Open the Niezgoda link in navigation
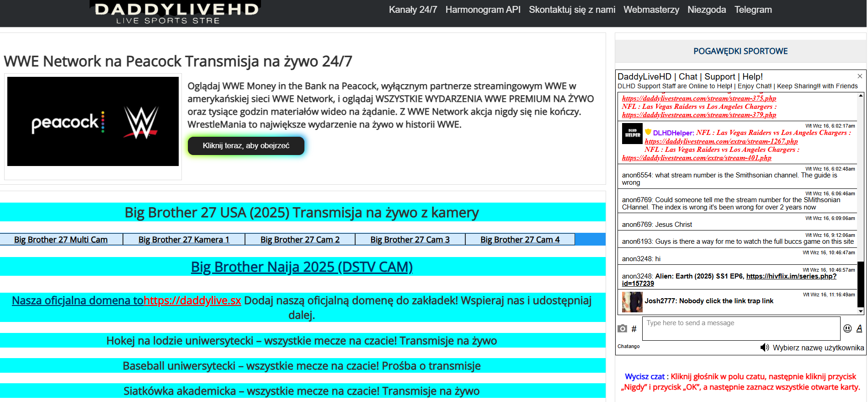This screenshot has width=868, height=402. [x=706, y=10]
